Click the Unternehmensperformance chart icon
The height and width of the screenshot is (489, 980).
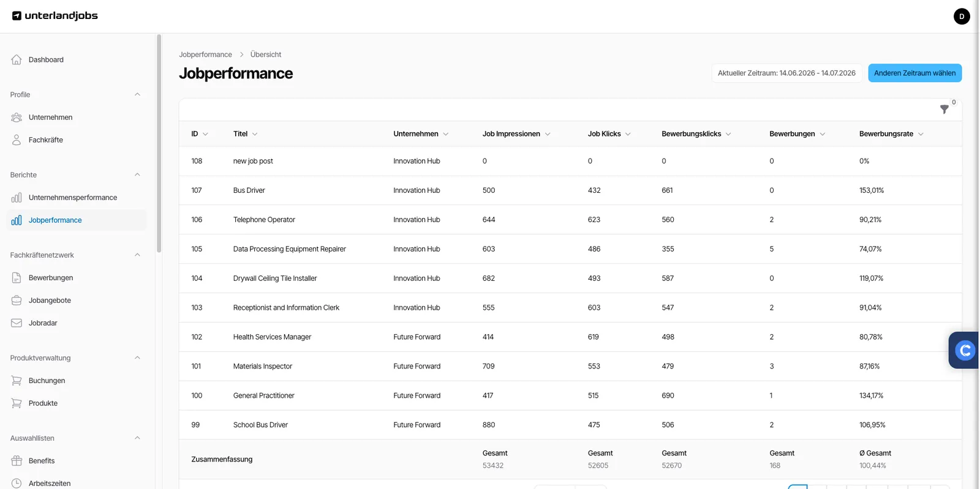click(x=17, y=197)
